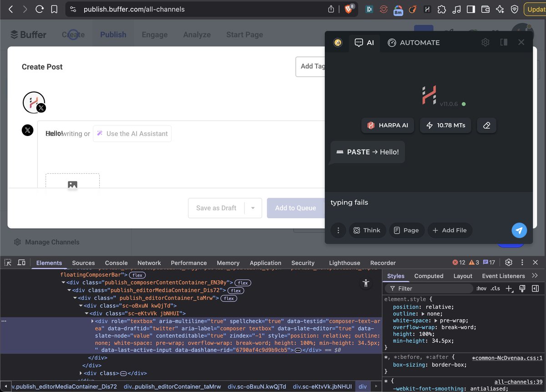Open the Engage tab in Buffer

155,35
